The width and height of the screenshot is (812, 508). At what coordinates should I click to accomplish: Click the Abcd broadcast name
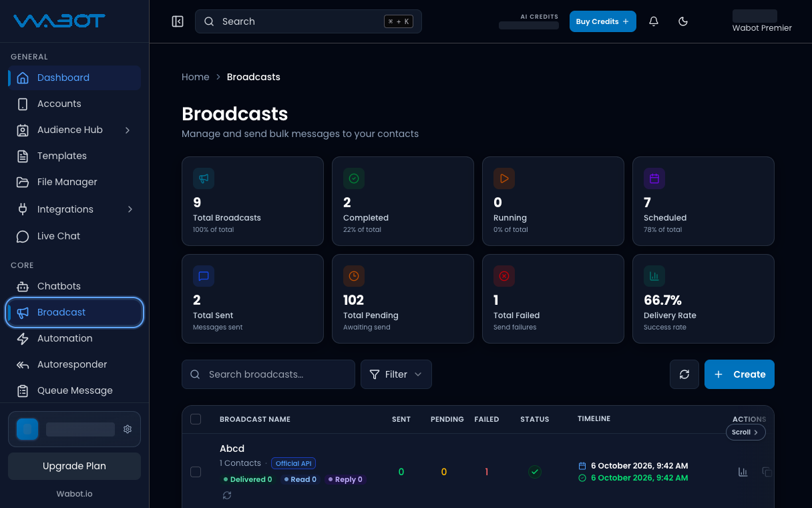point(232,449)
